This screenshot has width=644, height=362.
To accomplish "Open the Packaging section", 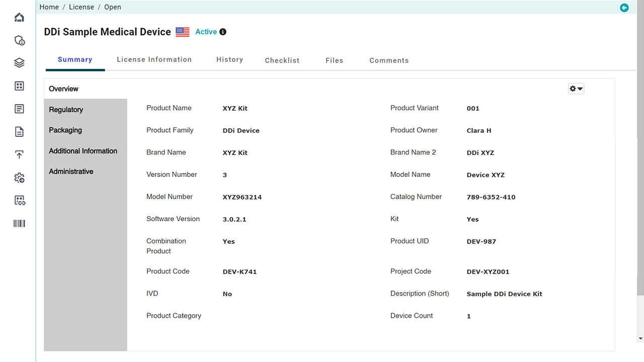I will tap(65, 130).
